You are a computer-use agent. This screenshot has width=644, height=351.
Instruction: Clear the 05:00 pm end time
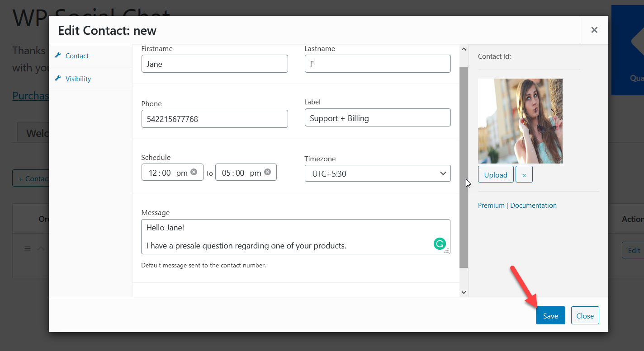pos(267,172)
